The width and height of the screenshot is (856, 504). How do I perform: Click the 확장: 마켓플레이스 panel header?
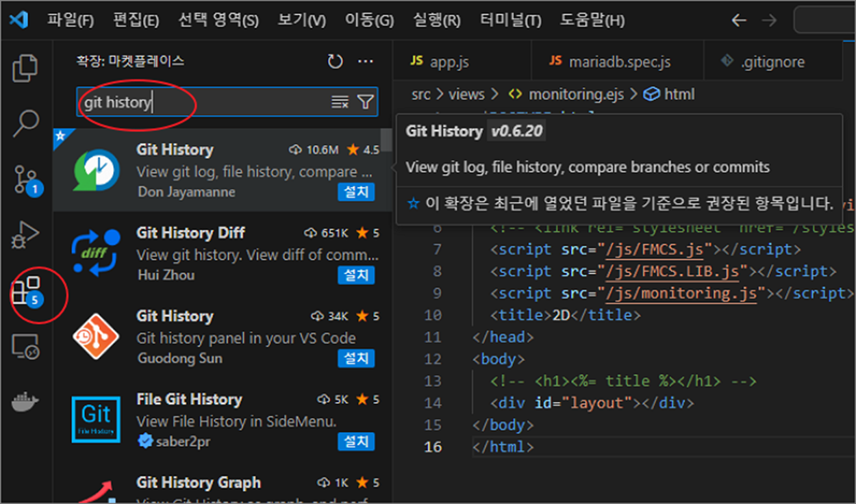point(130,61)
